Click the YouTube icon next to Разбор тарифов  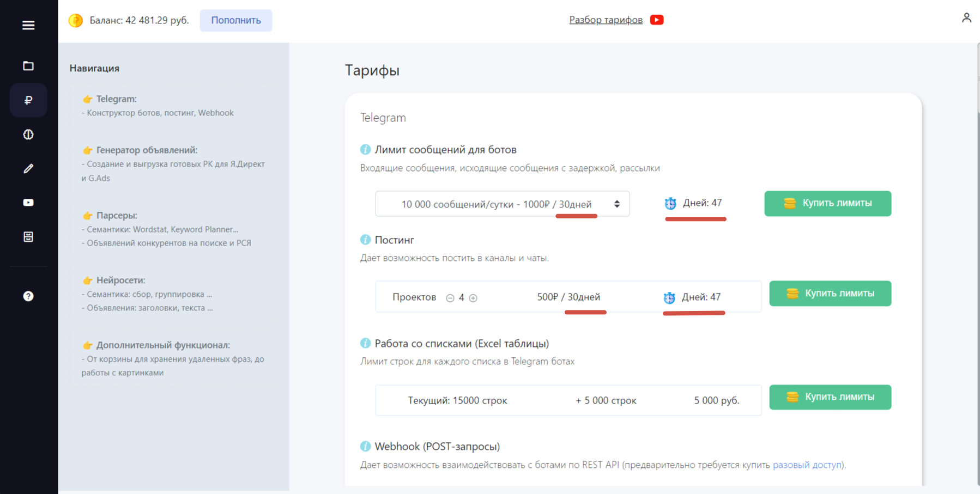657,20
